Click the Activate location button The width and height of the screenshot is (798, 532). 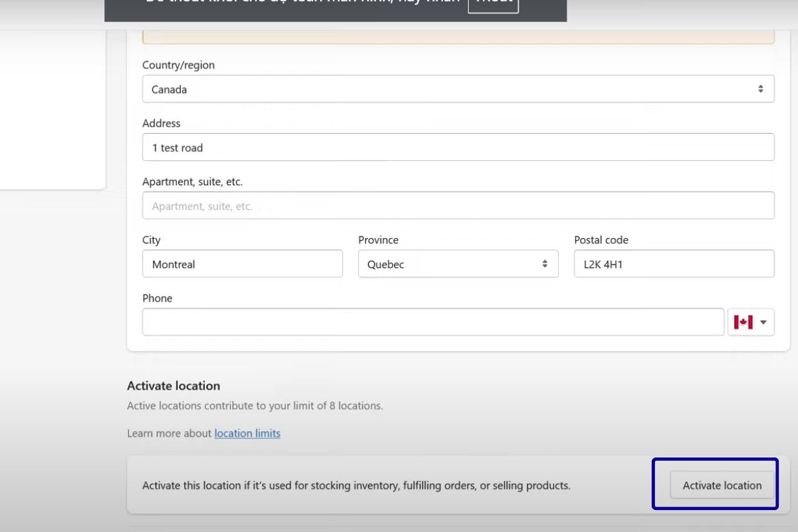(722, 485)
